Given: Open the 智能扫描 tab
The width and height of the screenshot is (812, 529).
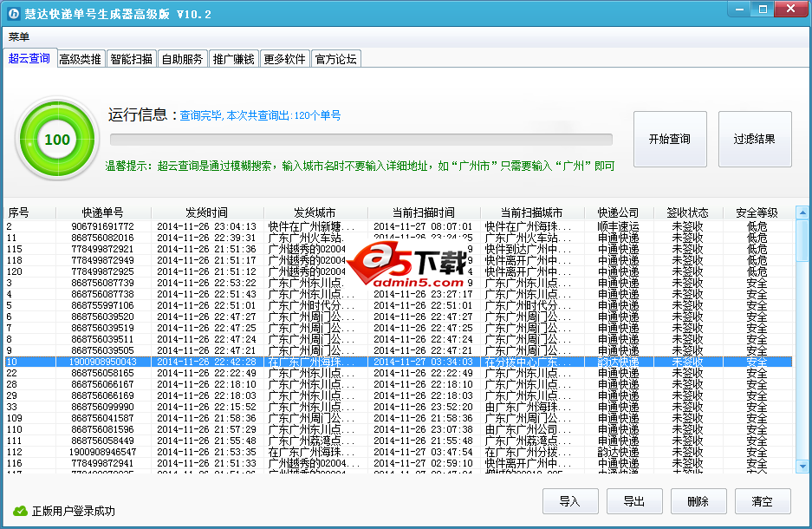Looking at the screenshot, I should tap(131, 59).
